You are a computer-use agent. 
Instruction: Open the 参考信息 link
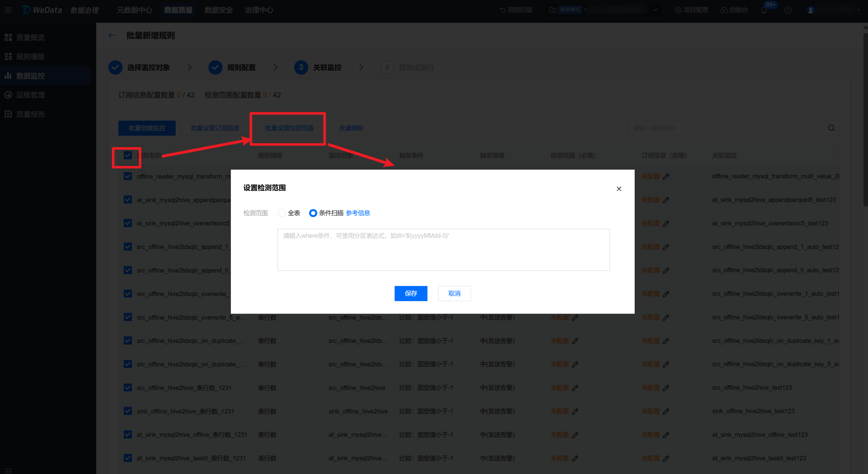click(x=358, y=213)
